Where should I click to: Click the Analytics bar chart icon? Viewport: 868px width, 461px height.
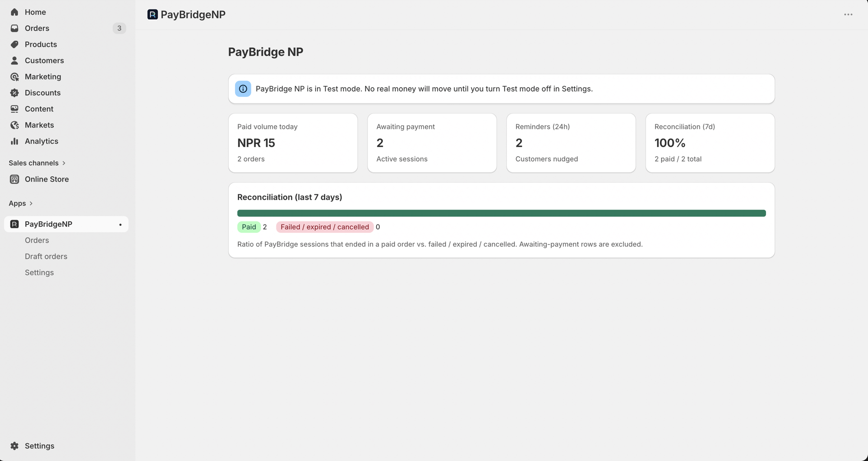(x=14, y=141)
